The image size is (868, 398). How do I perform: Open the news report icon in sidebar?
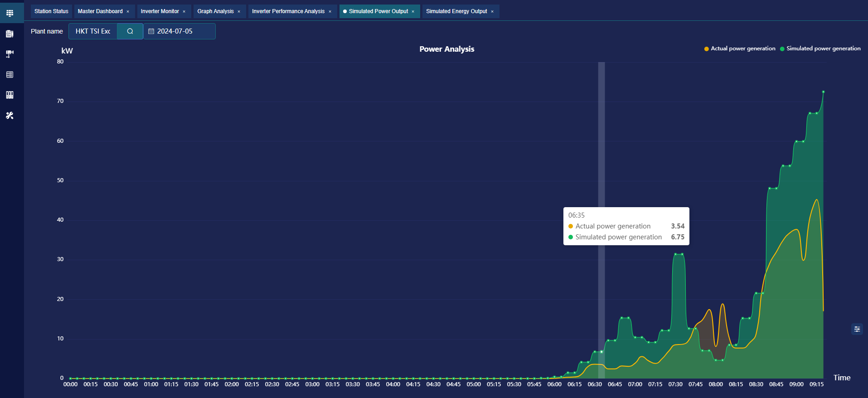point(10,34)
